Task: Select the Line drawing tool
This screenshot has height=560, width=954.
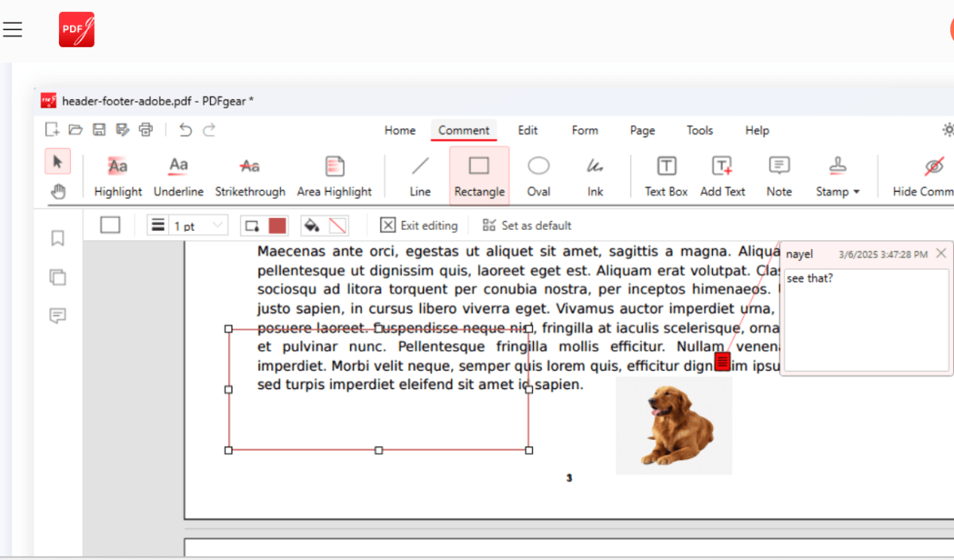Action: pos(420,176)
